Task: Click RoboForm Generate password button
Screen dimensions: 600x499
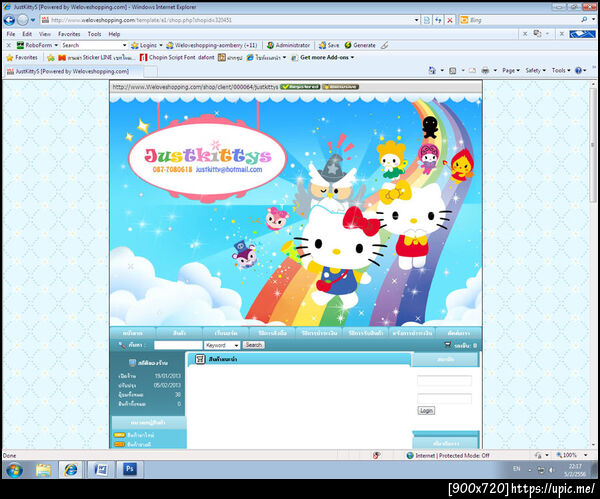Action: pos(360,45)
